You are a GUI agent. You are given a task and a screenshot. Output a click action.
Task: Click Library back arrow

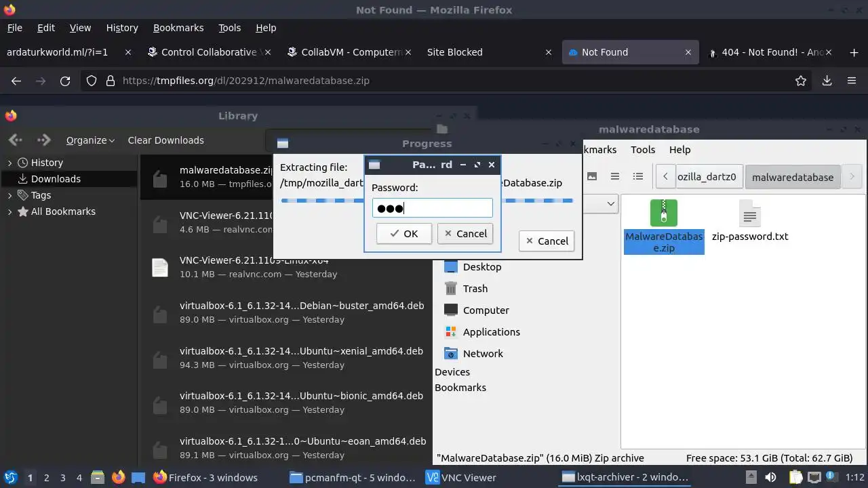point(16,140)
